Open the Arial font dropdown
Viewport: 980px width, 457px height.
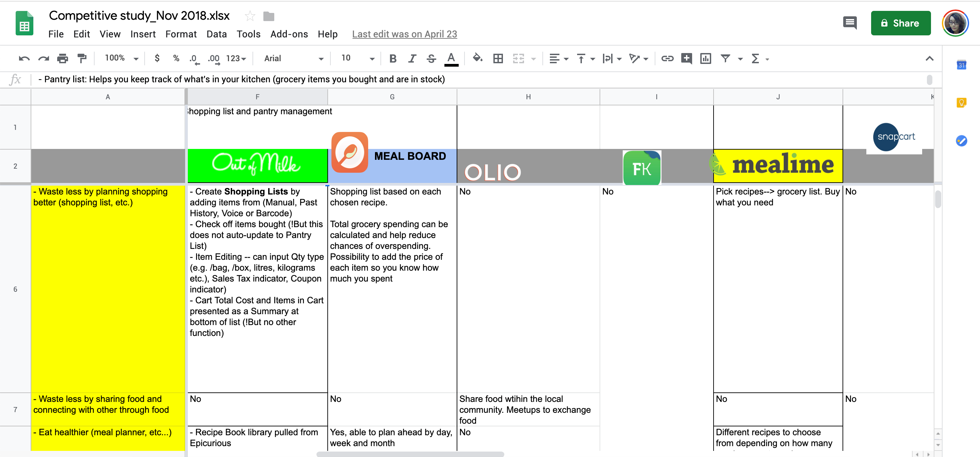point(294,58)
